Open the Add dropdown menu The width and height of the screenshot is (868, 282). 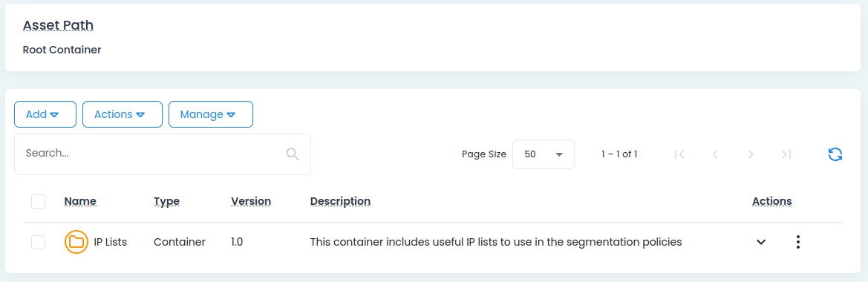coord(45,114)
